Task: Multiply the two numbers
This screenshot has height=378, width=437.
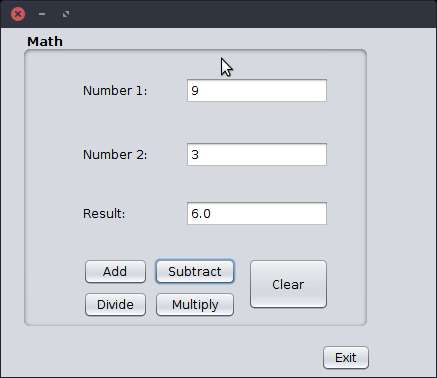Action: point(195,304)
